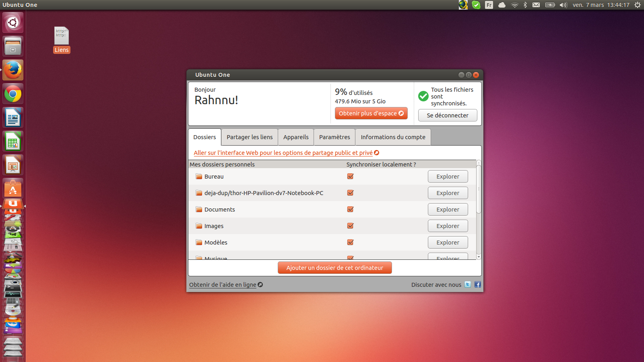Click the Images folder icon

point(199,226)
